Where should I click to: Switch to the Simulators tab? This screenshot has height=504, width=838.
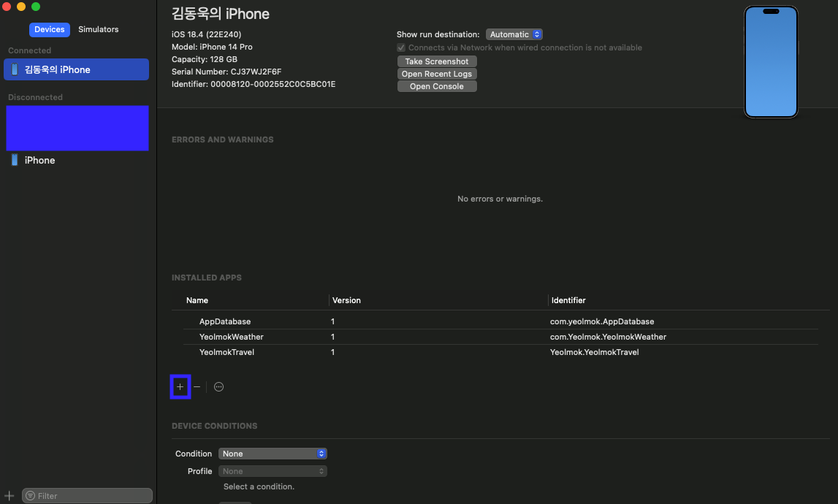[x=99, y=29]
